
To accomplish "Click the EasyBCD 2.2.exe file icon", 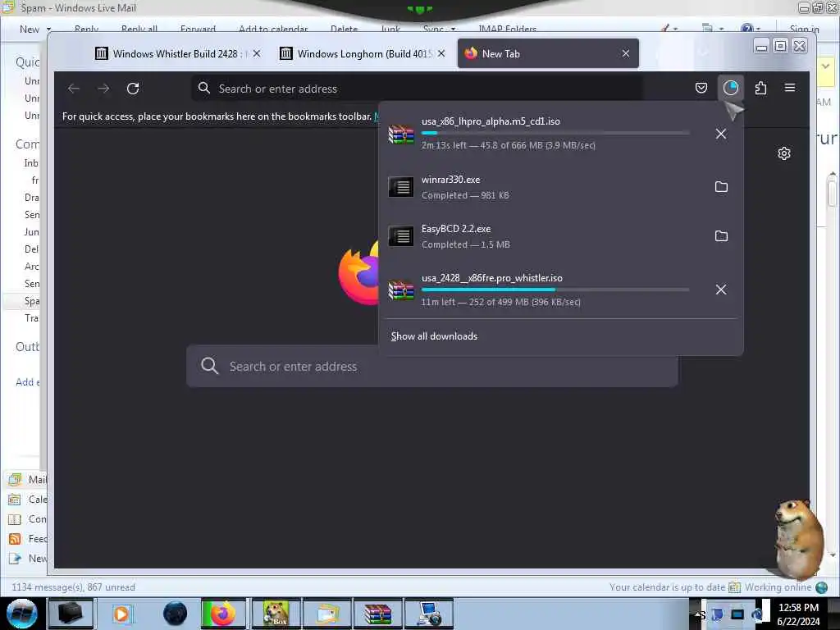I will (400, 236).
